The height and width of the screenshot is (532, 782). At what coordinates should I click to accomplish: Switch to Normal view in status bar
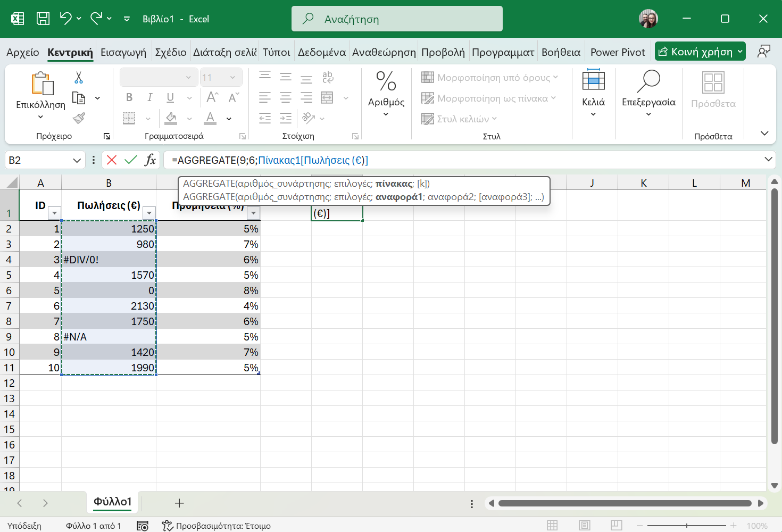[x=553, y=526]
